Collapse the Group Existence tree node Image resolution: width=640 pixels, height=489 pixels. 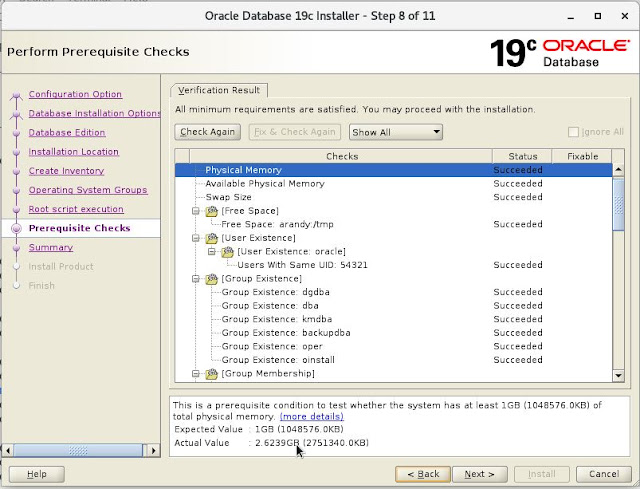[196, 279]
